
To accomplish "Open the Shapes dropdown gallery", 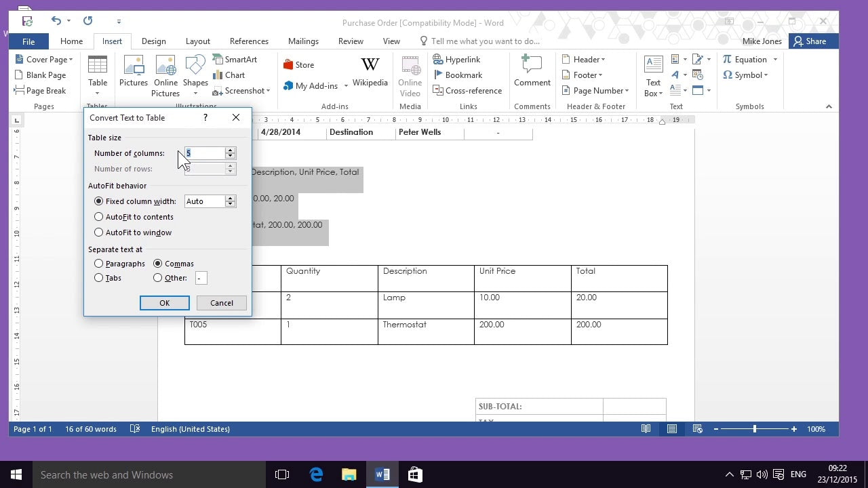I will pos(195,75).
